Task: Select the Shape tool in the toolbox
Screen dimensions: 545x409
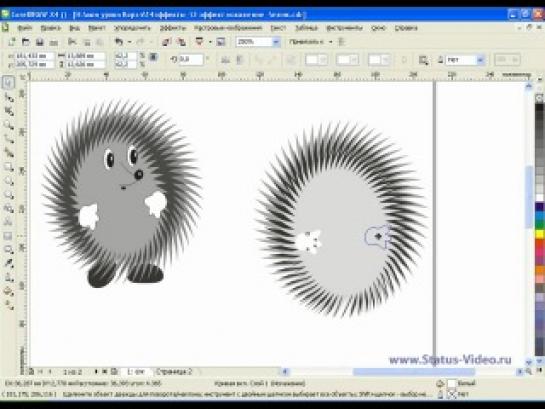Action: tap(9, 98)
